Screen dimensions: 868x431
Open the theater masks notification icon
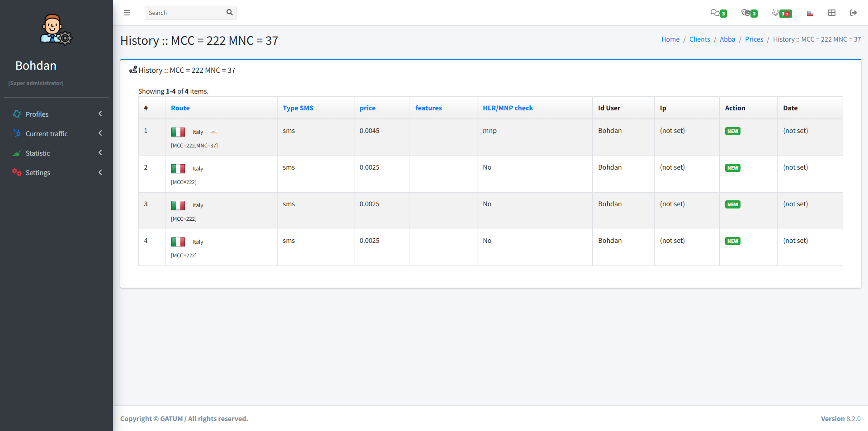click(746, 13)
